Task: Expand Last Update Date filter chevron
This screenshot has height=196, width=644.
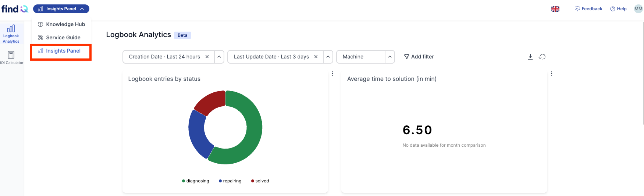Action: 328,57
